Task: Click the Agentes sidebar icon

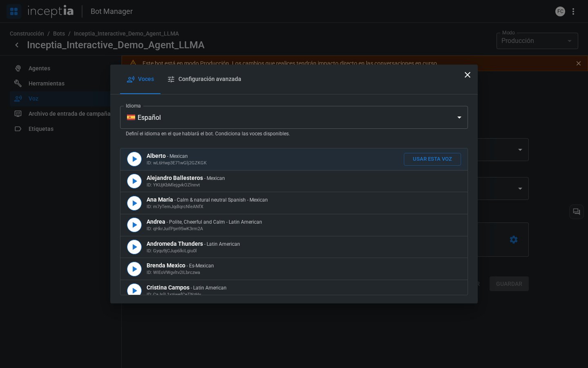Action: (18, 68)
